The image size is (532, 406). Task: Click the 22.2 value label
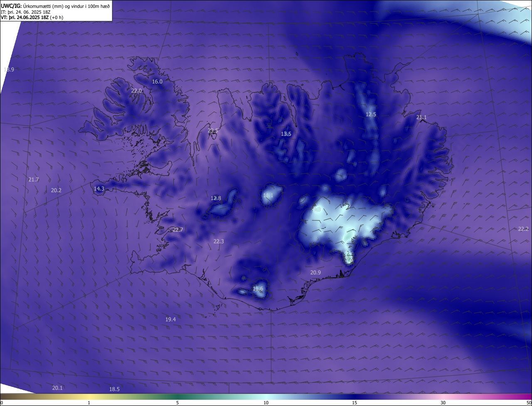[523, 229]
